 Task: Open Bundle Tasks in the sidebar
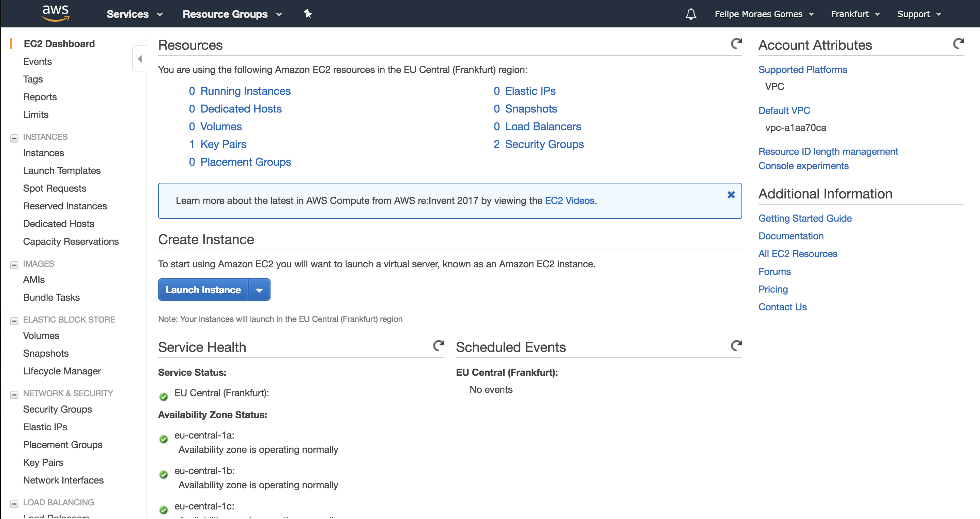point(51,297)
